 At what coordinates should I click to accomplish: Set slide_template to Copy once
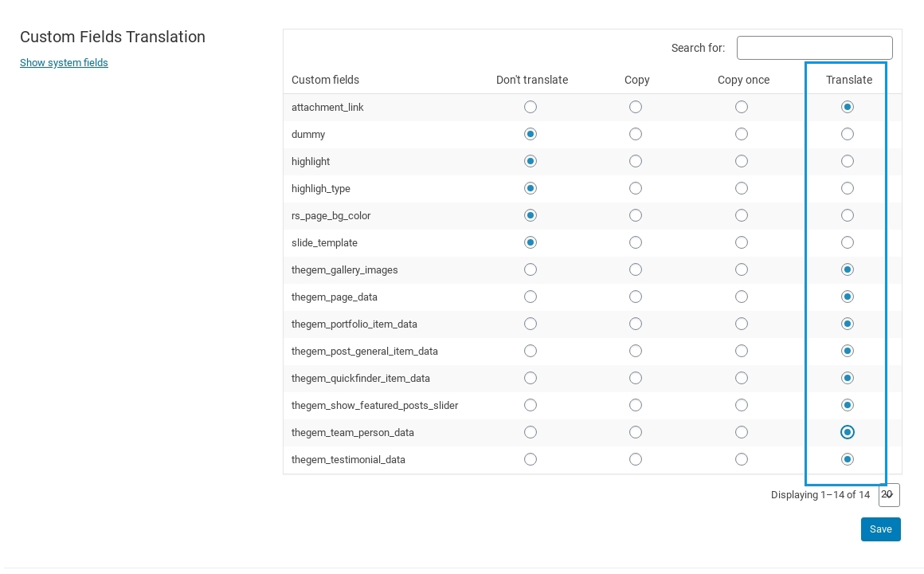click(742, 242)
